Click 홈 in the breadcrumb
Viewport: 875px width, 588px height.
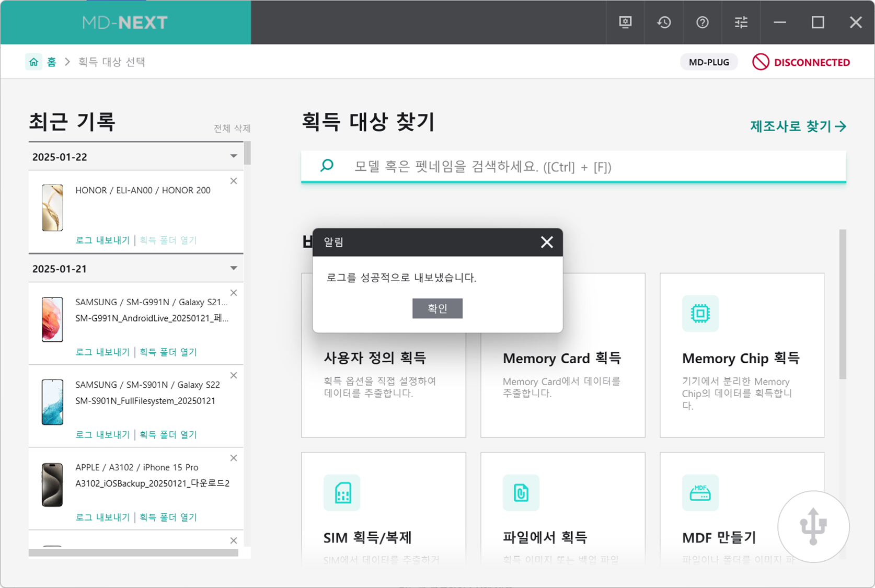52,62
